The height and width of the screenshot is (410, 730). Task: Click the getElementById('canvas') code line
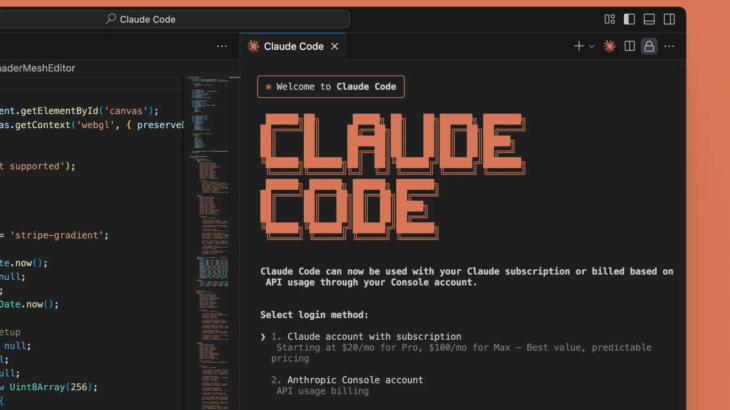pyautogui.click(x=79, y=111)
